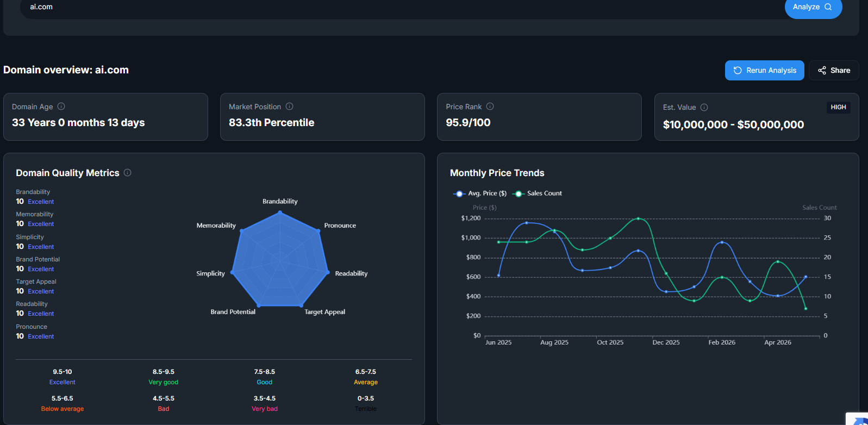Show the Est. Value info icon details

coord(704,108)
